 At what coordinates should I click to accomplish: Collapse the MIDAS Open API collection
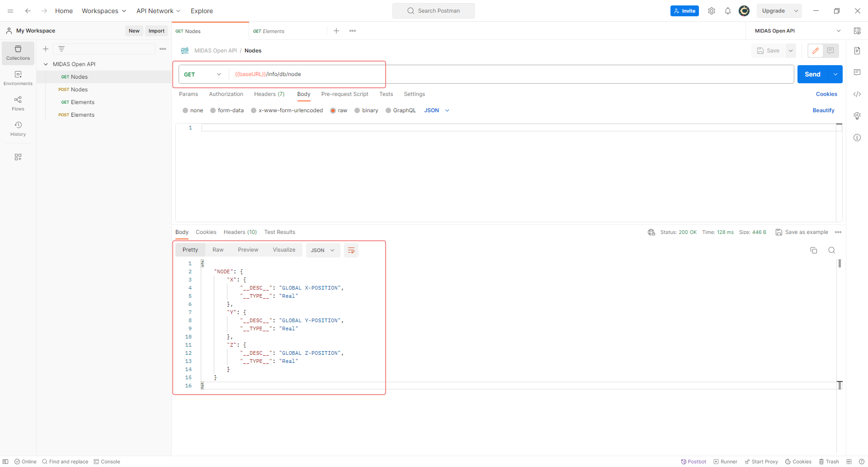[x=46, y=64]
